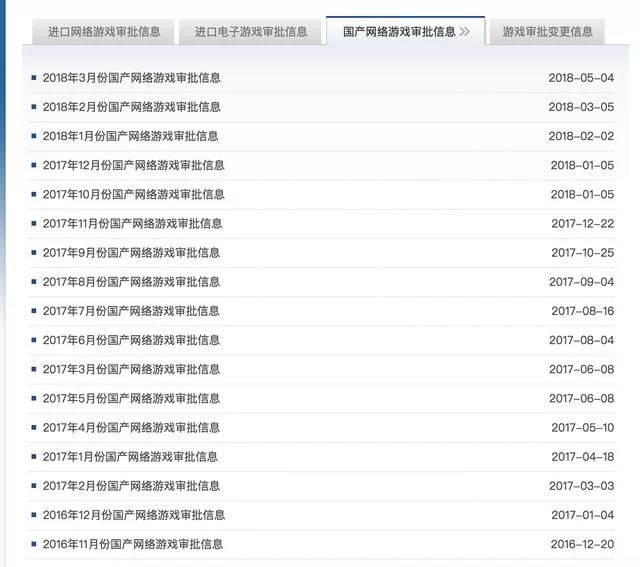Open 2018年2月份国产网络游戏审批信息 entry

132,107
